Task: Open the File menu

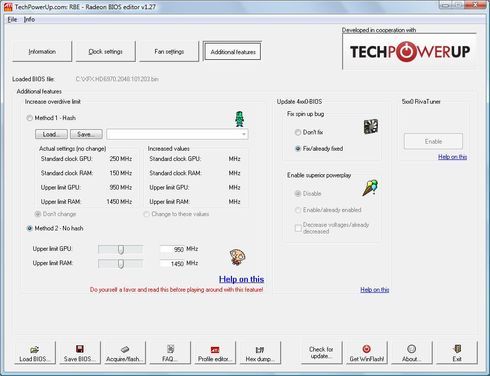Action: (12, 19)
